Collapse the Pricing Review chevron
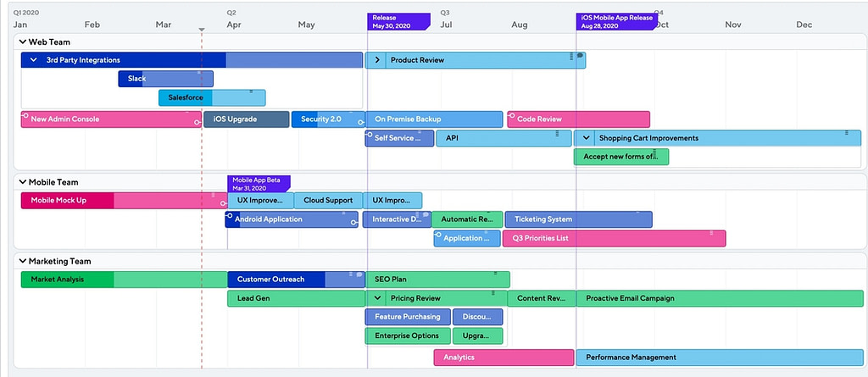The image size is (868, 377). tap(377, 298)
